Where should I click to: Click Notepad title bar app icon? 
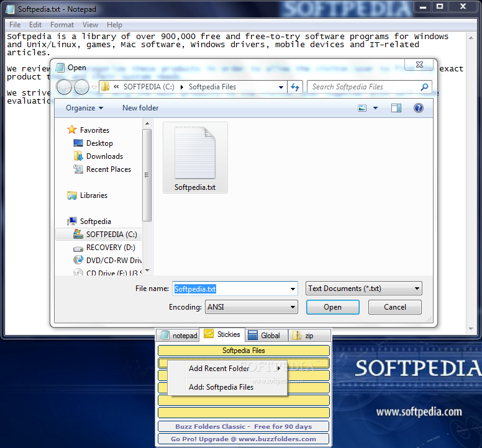click(x=10, y=9)
